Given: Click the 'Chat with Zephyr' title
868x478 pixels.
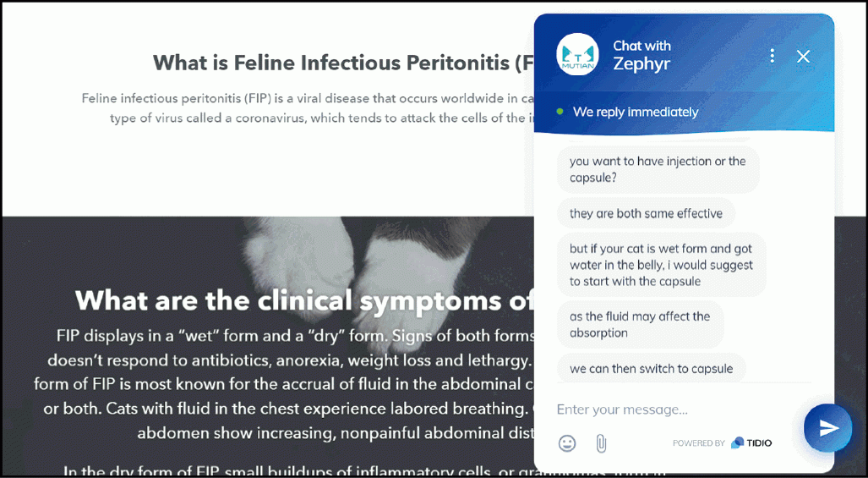Looking at the screenshot, I should click(641, 55).
